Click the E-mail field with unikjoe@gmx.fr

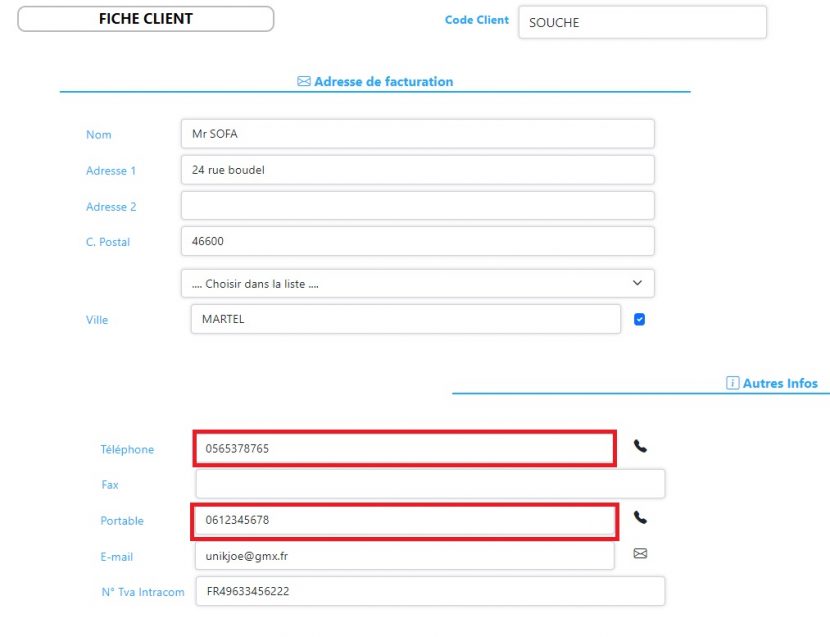405,555
